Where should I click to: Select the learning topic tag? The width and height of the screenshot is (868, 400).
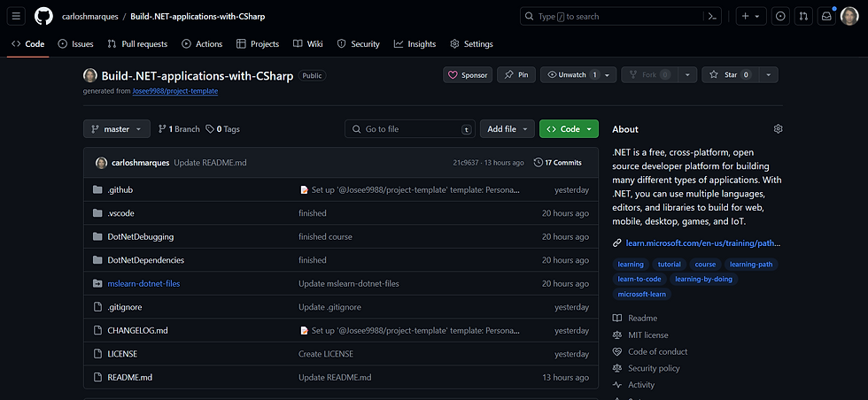(631, 265)
